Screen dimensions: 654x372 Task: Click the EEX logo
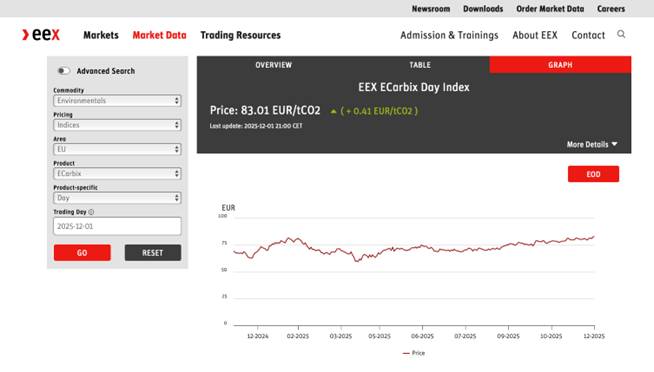pos(41,35)
